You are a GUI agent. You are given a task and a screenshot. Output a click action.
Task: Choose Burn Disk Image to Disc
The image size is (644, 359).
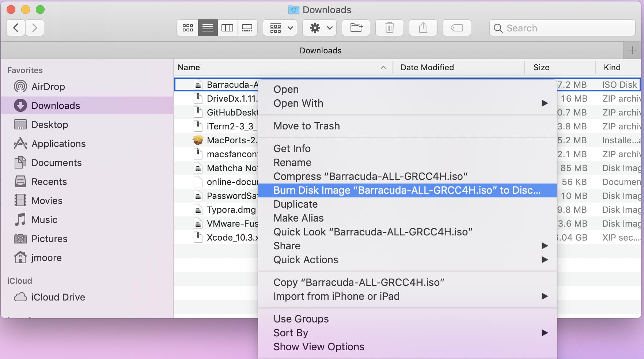pos(407,190)
